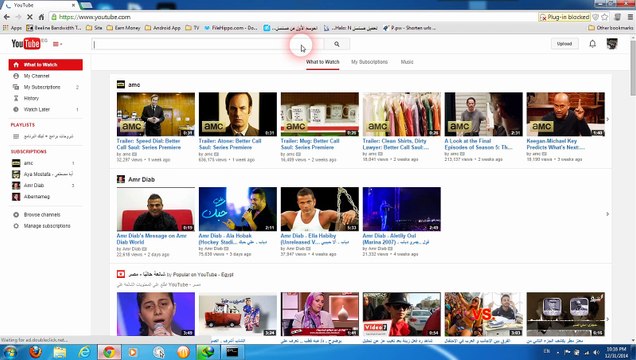Click the browser home icon
Screen dimensions: 636x360
(41, 17)
